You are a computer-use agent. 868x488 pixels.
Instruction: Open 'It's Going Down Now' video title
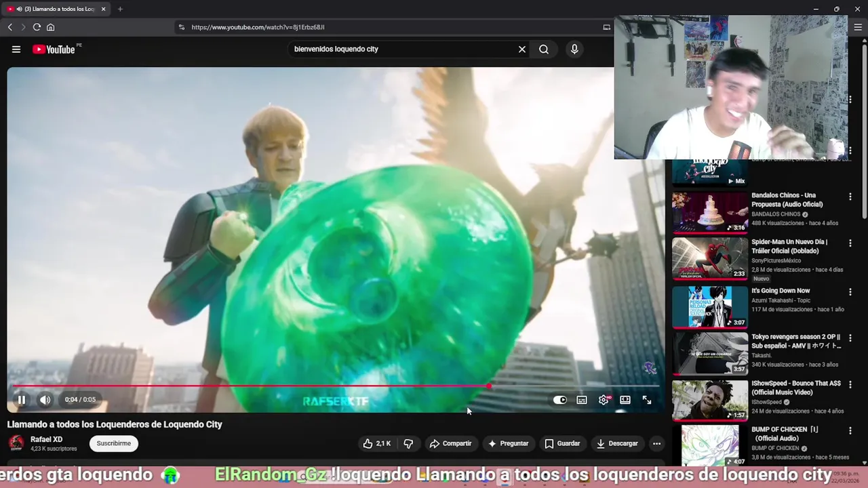coord(781,291)
